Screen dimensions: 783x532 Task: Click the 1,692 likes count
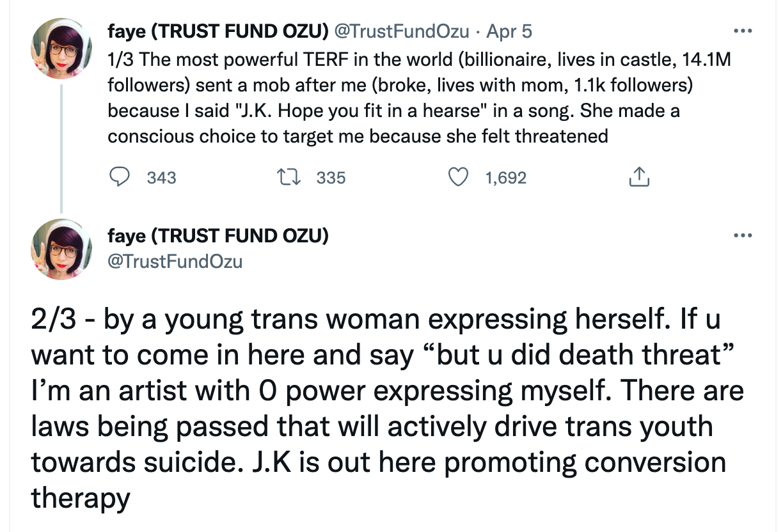(x=506, y=178)
